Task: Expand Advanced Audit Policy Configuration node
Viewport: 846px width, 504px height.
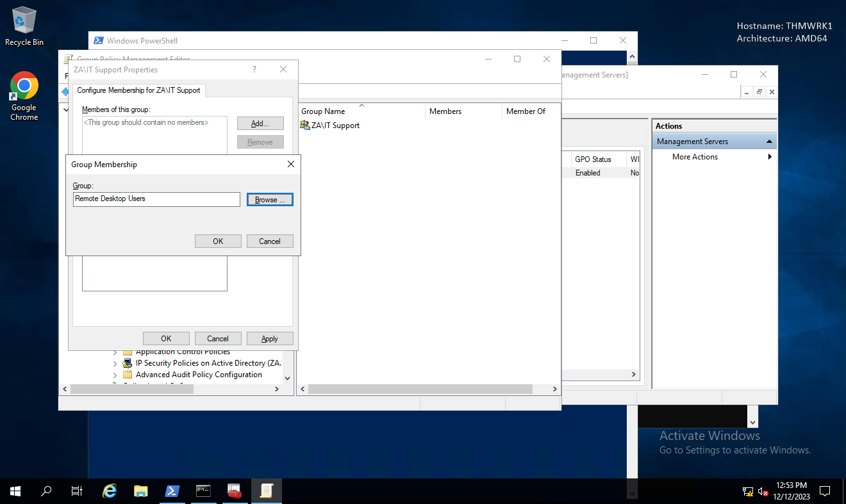Action: 115,375
